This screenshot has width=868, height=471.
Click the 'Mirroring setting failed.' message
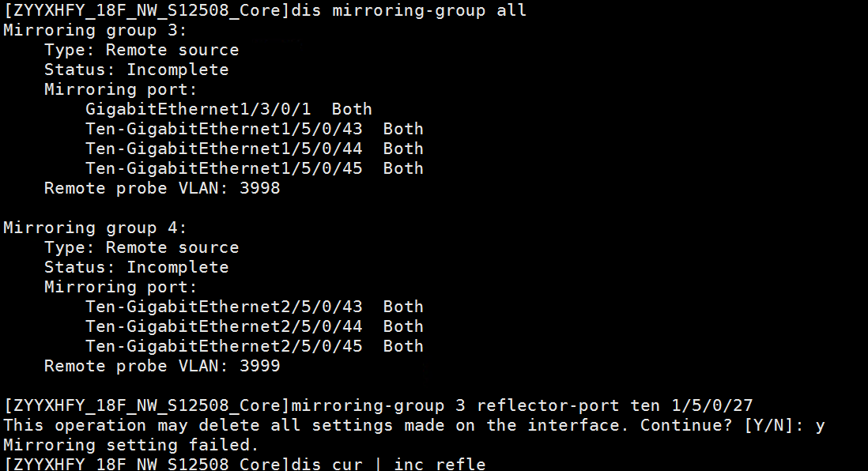point(131,445)
